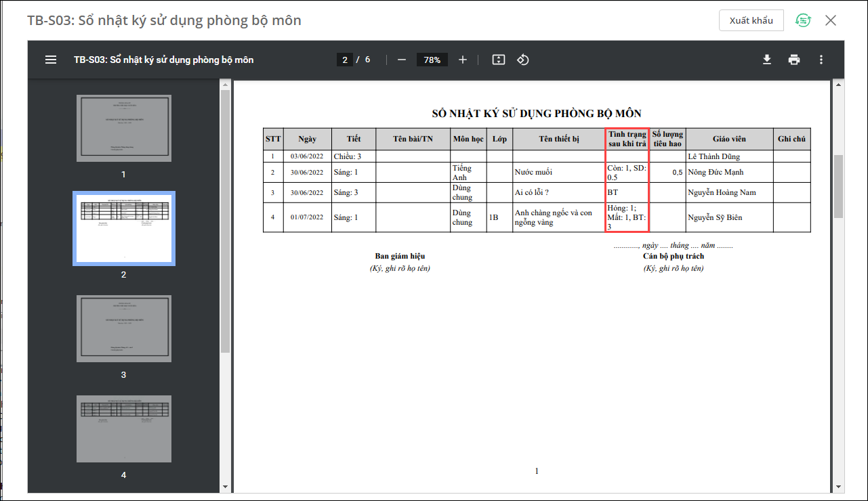The height and width of the screenshot is (501, 868).
Task: Click the 'Sáng: 3' period cell
Action: point(354,192)
